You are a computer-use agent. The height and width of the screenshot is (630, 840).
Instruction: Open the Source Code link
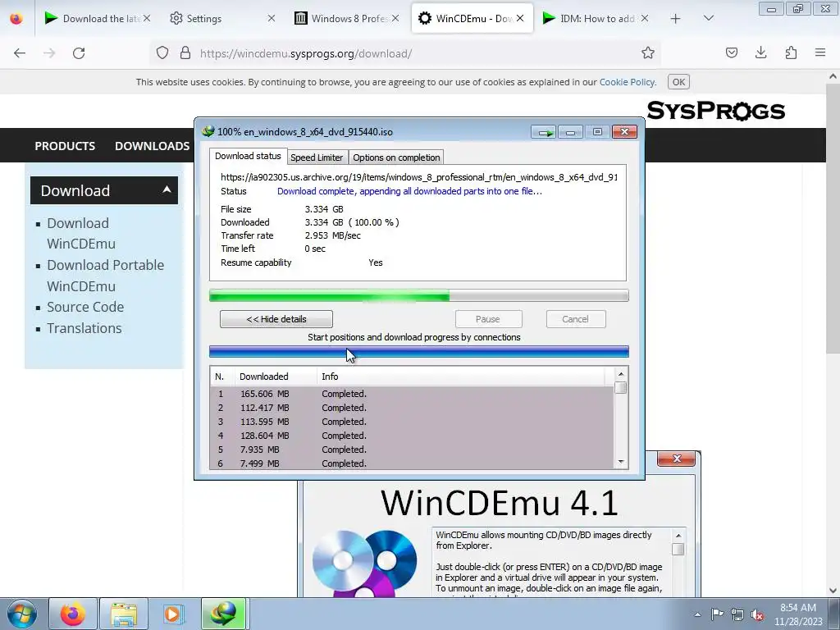coord(85,307)
